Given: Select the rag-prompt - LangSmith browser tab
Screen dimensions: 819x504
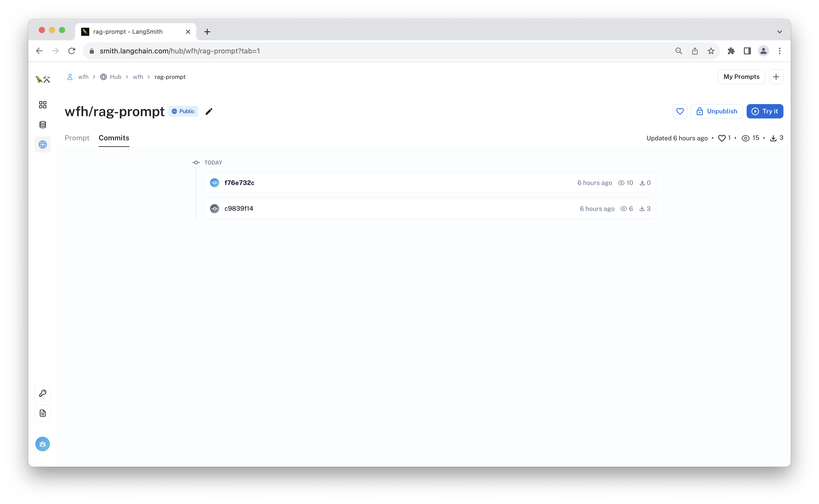Looking at the screenshot, I should (x=135, y=32).
